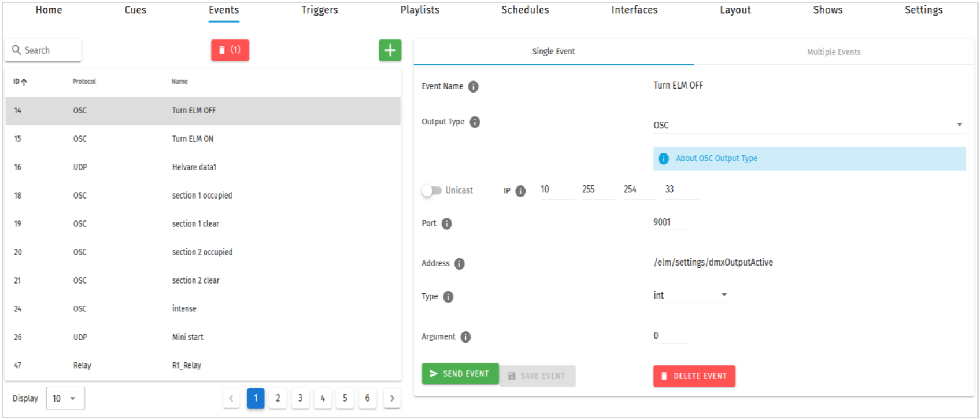980x419 pixels.
Task: Click the ID sort arrow in table header
Action: pos(24,82)
